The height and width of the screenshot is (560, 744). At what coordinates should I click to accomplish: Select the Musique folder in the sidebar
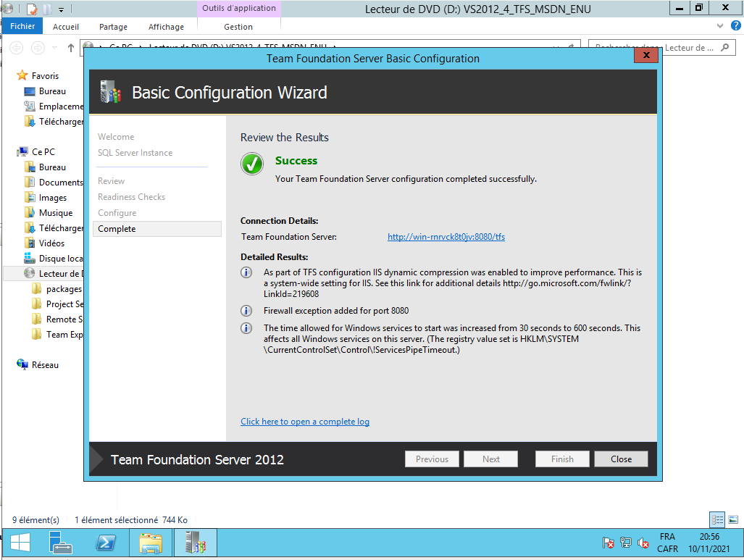click(55, 213)
